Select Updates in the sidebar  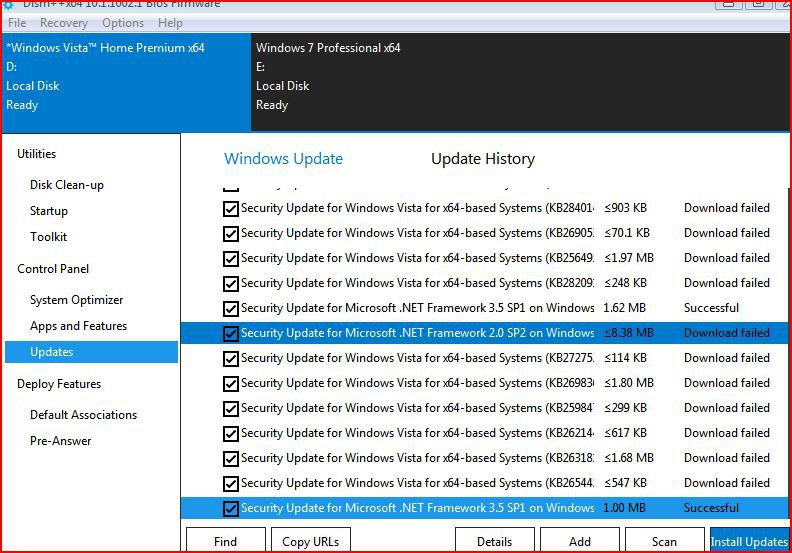coord(91,352)
